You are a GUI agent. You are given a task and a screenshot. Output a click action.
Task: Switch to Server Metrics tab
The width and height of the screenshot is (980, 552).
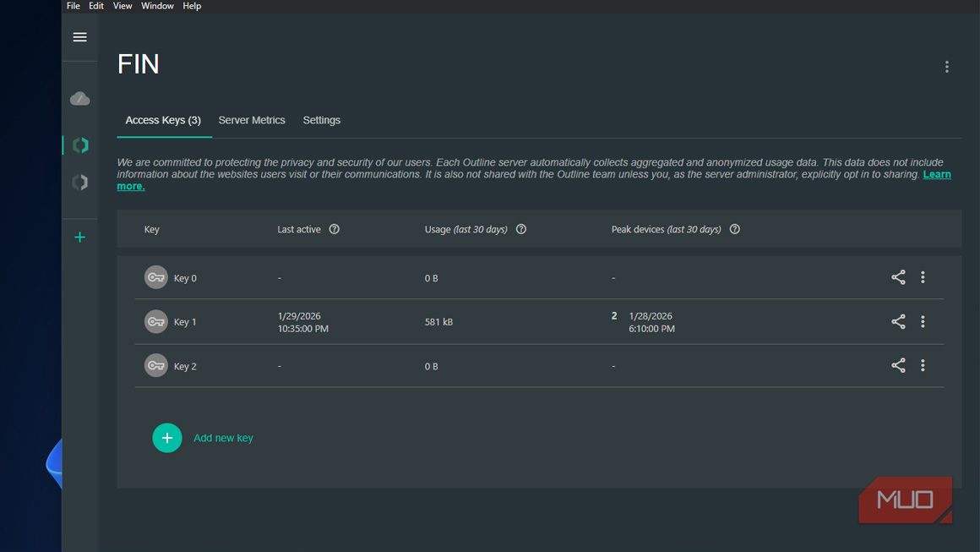pos(251,120)
